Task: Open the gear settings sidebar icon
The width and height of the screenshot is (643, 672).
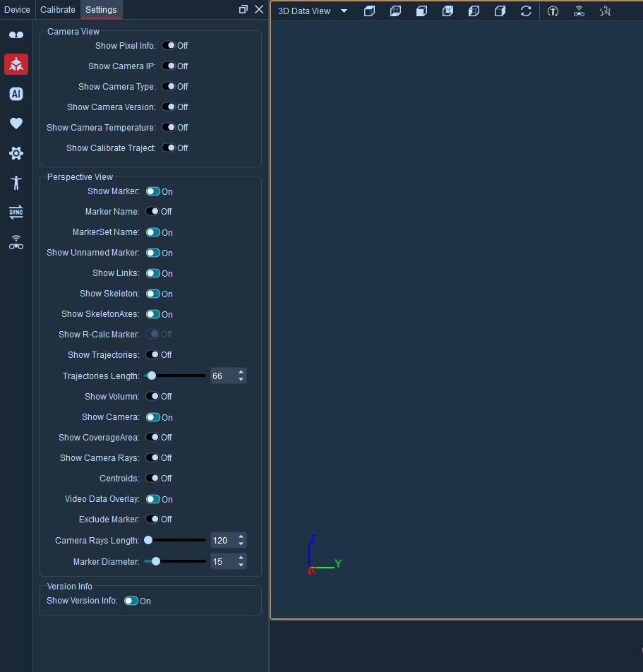Action: point(16,153)
